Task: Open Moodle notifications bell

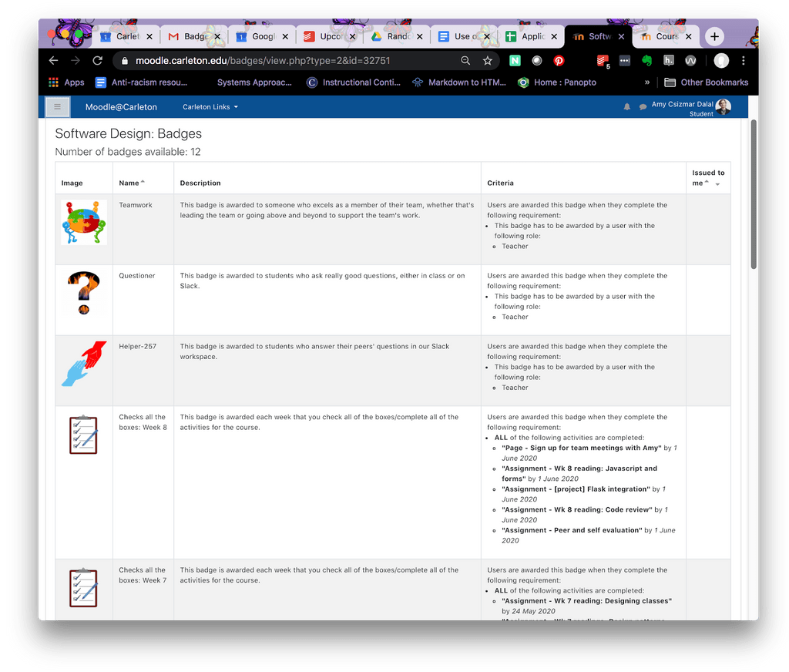Action: (x=627, y=106)
